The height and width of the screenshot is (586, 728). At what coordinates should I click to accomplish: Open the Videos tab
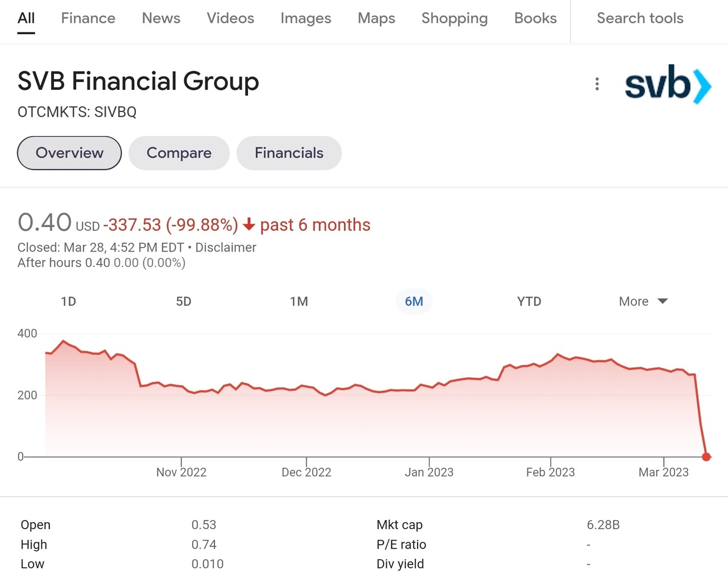230,18
